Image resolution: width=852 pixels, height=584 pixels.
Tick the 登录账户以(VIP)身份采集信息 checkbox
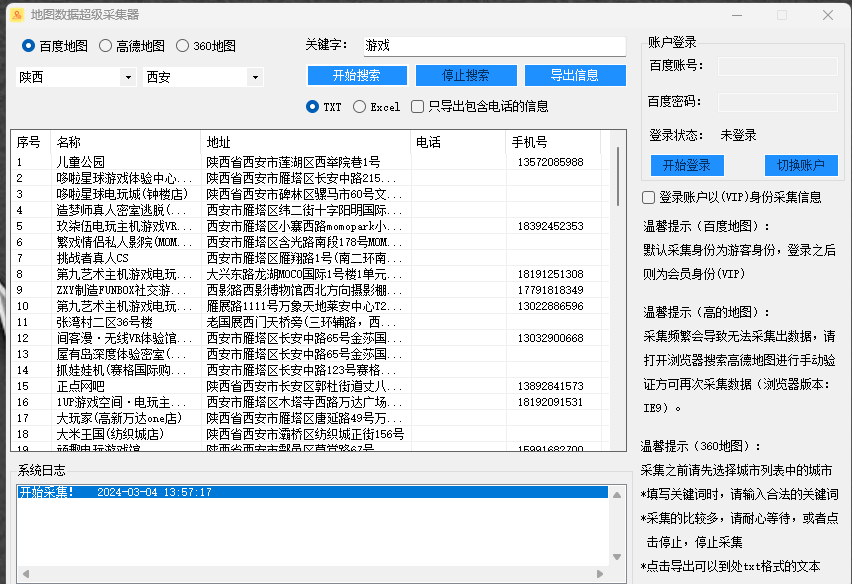(648, 198)
